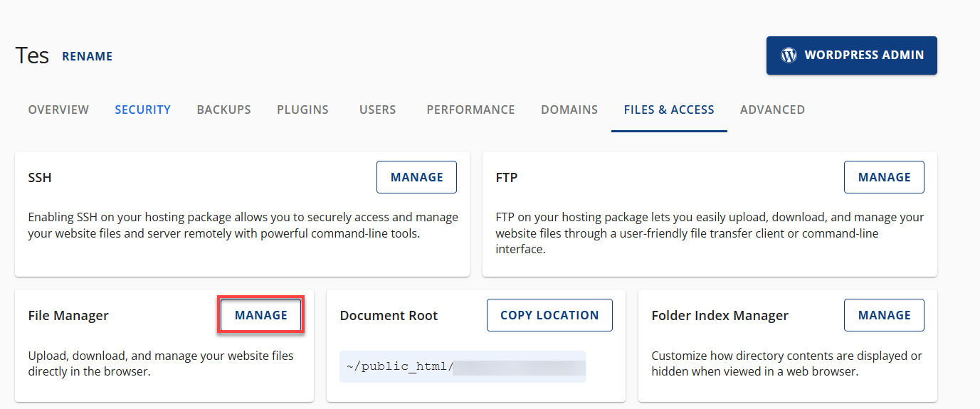Screen dimensions: 980x409
Task: Switch to the Domains tab
Action: (569, 110)
